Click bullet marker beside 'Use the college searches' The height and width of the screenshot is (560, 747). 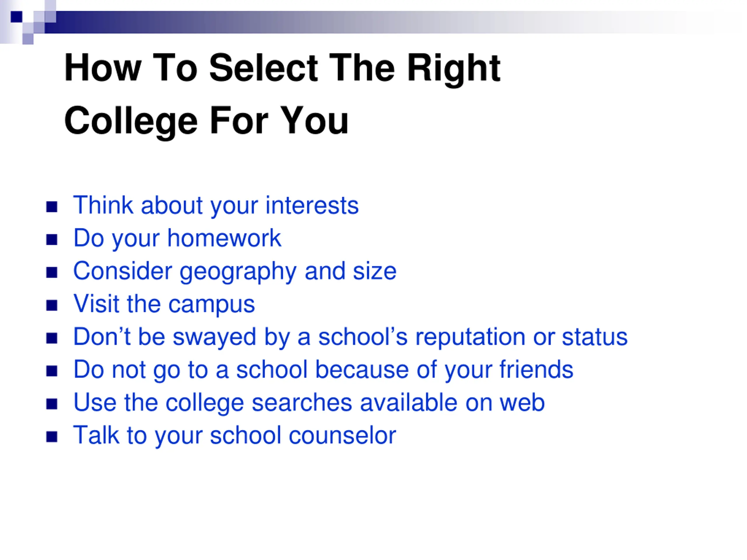click(x=52, y=404)
